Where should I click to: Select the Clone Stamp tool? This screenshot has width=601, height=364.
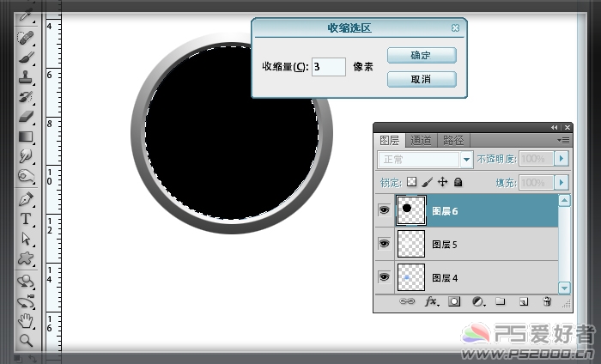pos(26,77)
